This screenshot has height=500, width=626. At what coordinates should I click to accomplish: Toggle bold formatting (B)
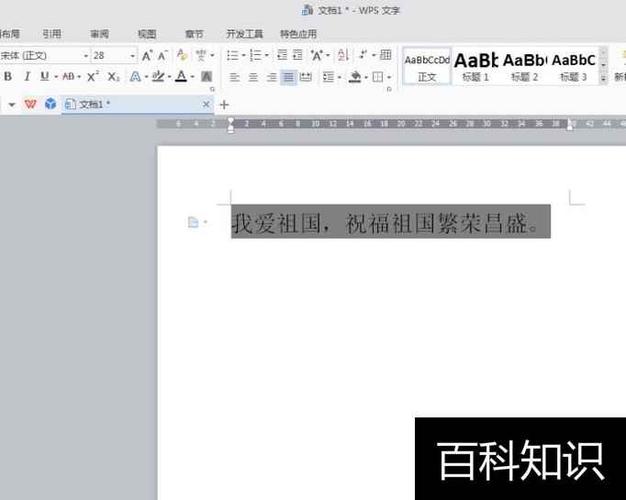click(x=8, y=76)
